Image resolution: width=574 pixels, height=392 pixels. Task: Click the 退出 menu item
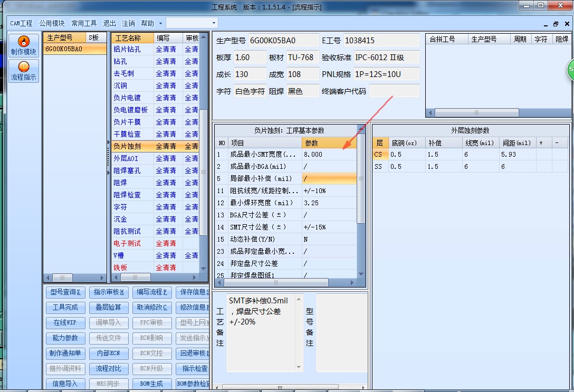coord(109,23)
